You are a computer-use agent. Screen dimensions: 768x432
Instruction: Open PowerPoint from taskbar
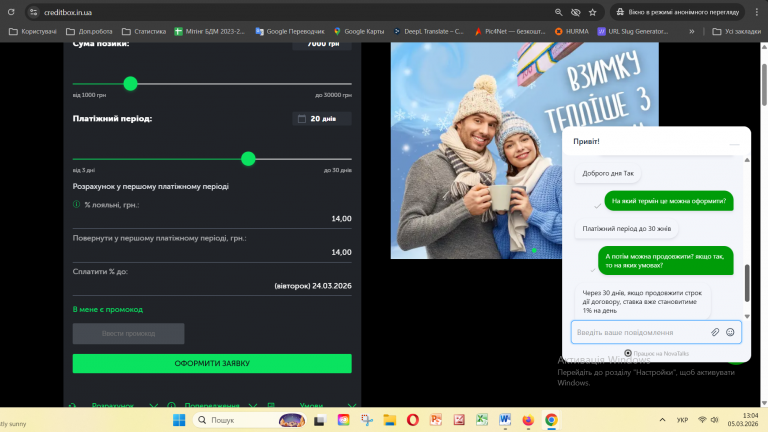coord(436,420)
